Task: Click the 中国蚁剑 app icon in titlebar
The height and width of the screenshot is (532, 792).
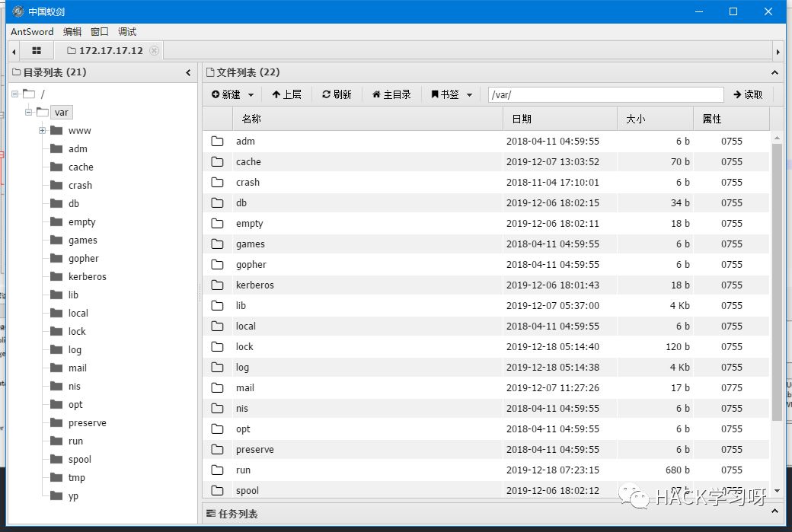Action: click(18, 11)
